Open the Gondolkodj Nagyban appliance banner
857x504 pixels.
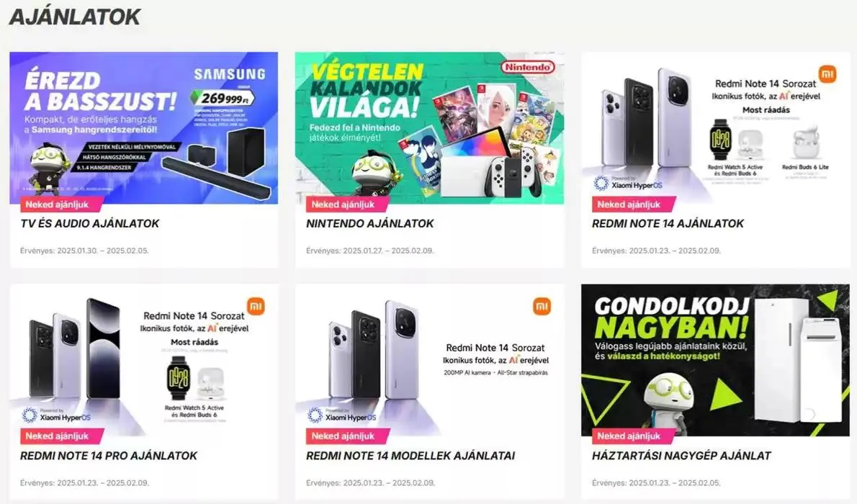click(715, 360)
